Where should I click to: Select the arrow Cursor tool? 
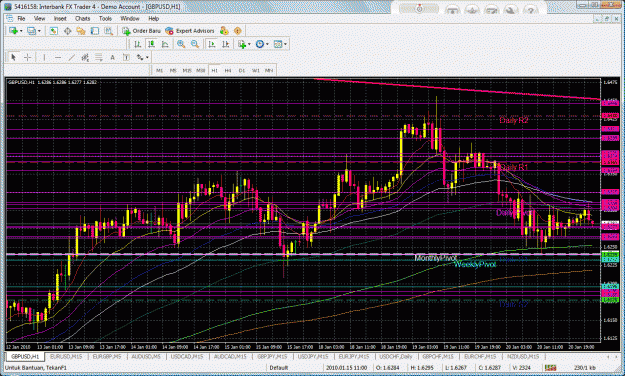point(13,57)
